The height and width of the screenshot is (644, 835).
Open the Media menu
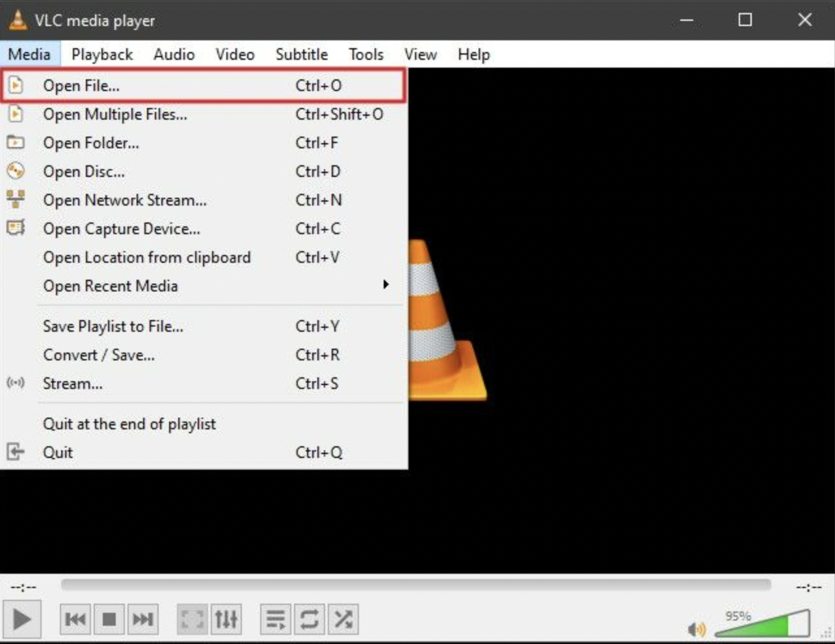pos(29,54)
